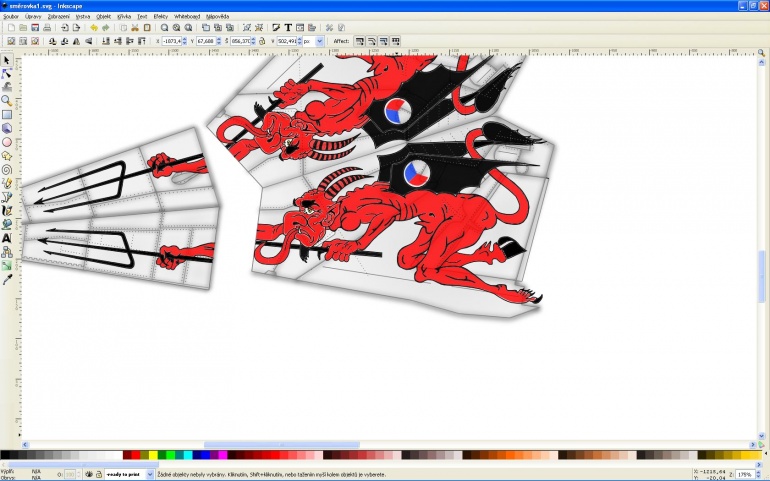This screenshot has height=481, width=770.
Task: Open the Fill and Stroke dialog icon
Action: tap(276, 28)
